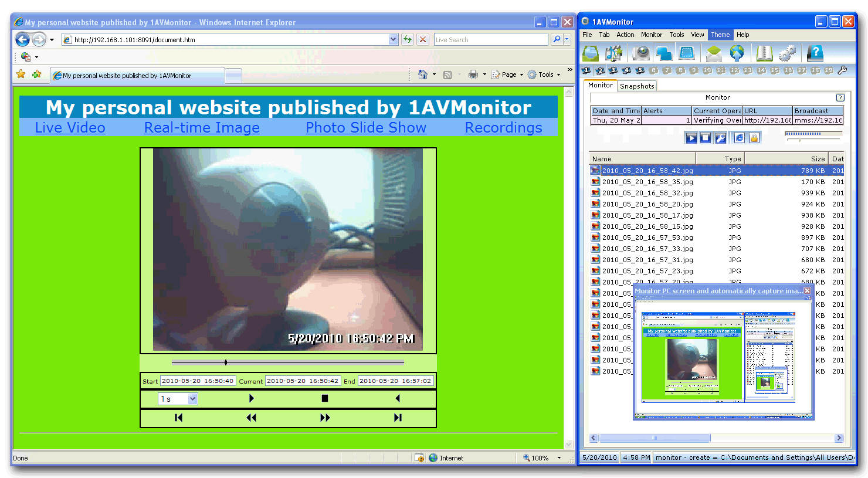This screenshot has width=868, height=478.
Task: Expand the recent pages dropdown beside forward button
Action: [x=52, y=40]
